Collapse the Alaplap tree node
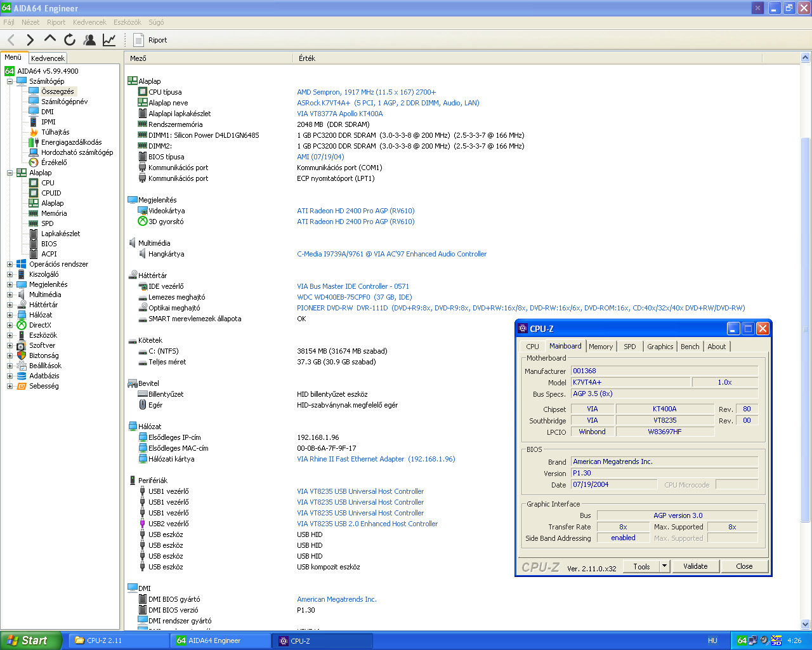This screenshot has width=812, height=650. (x=10, y=173)
